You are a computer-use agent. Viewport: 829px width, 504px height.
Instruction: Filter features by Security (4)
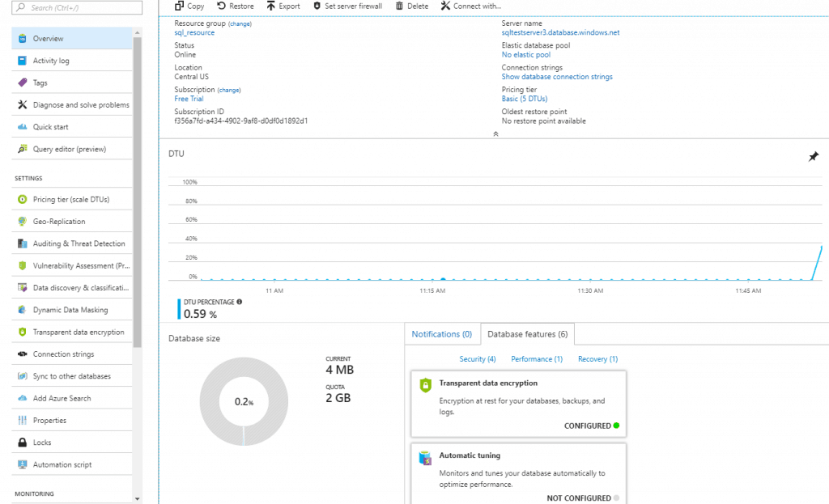[477, 358]
